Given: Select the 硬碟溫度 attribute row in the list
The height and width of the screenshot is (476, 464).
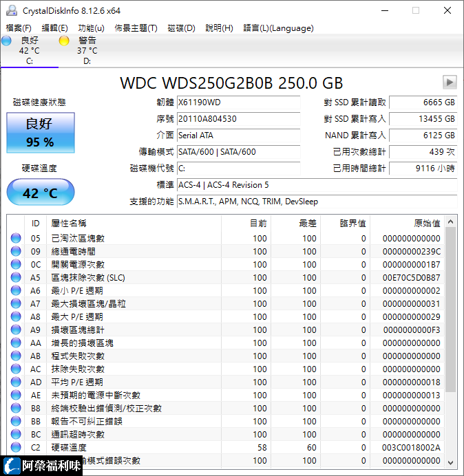Looking at the screenshot, I should (x=226, y=447).
